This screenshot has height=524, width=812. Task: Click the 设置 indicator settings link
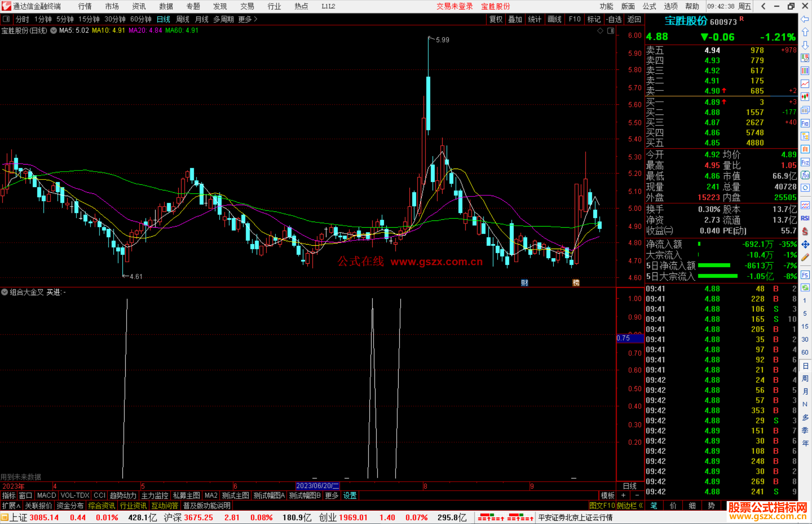pos(350,495)
